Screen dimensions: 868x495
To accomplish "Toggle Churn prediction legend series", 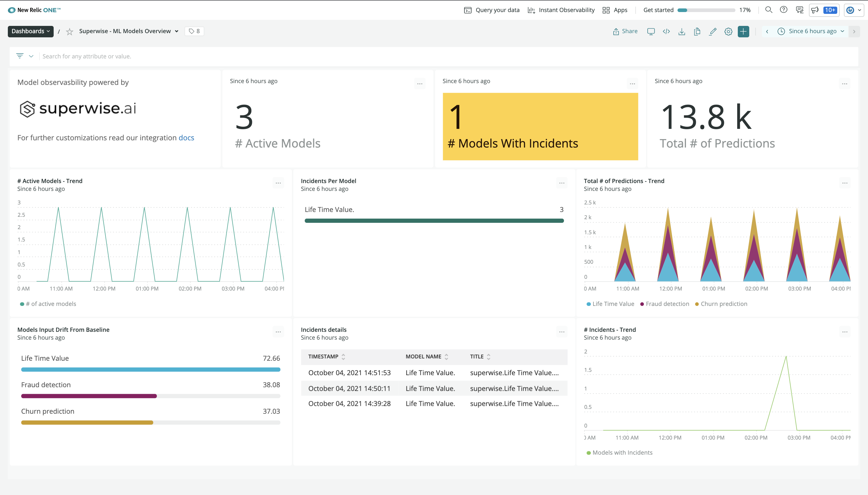I will (721, 304).
